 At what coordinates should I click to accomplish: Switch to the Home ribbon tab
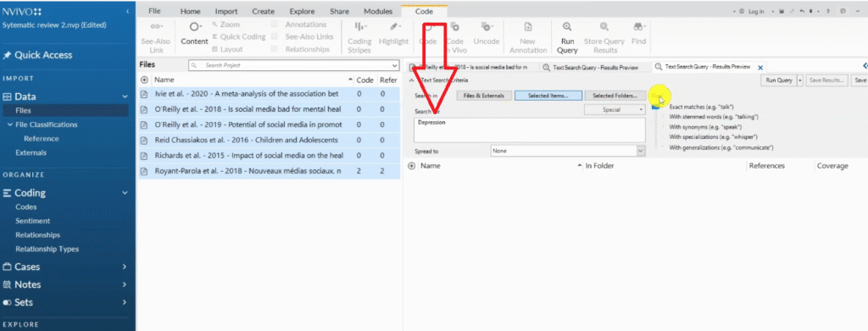(191, 11)
